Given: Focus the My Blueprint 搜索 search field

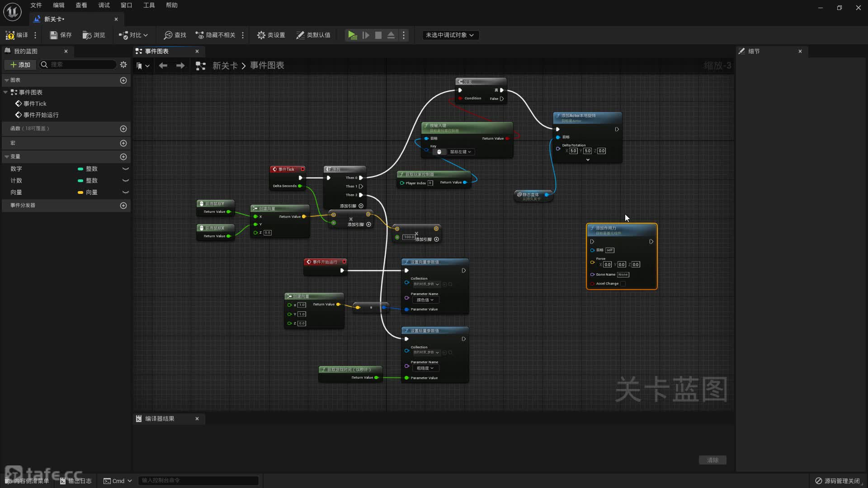Looking at the screenshot, I should click(78, 65).
